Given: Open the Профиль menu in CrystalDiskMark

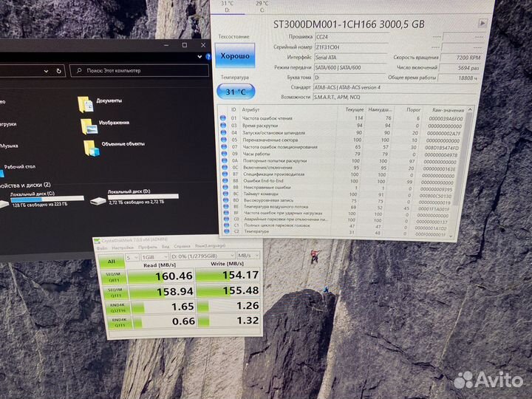Looking at the screenshot, I should pos(148,247).
